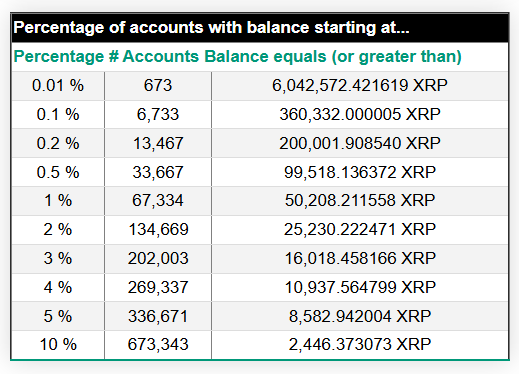The width and height of the screenshot is (519, 374).
Task: Select the 202,003 accounts cell
Action: click(x=158, y=258)
